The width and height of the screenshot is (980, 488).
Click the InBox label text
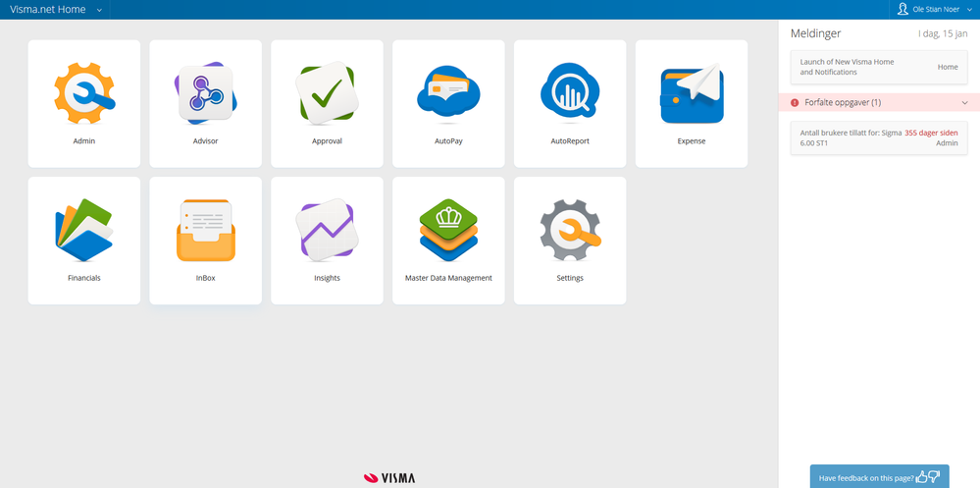(206, 278)
